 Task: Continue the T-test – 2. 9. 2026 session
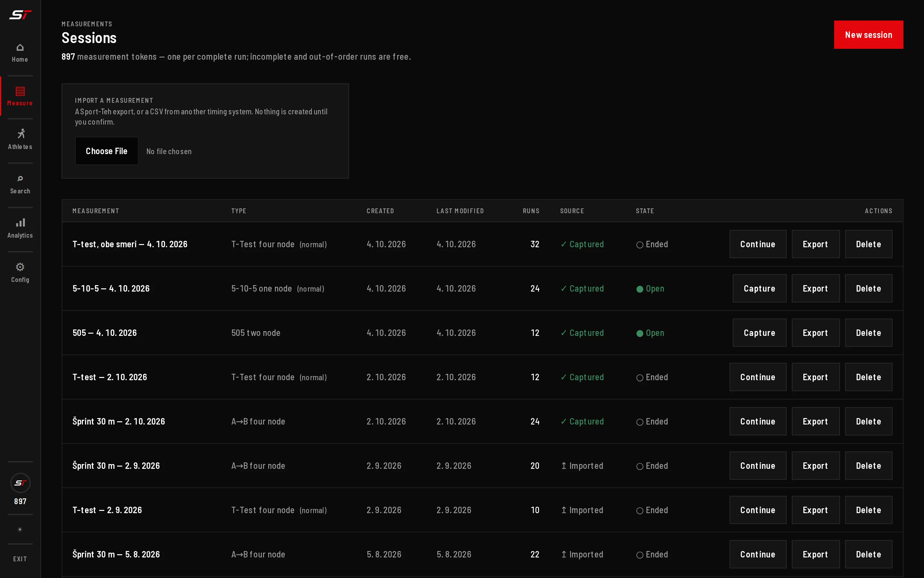click(x=757, y=510)
